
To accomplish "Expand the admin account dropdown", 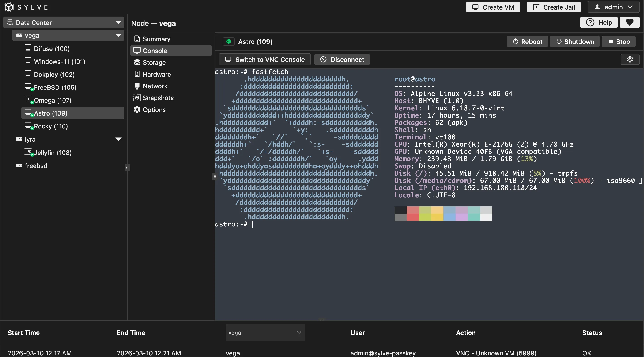I will [613, 7].
